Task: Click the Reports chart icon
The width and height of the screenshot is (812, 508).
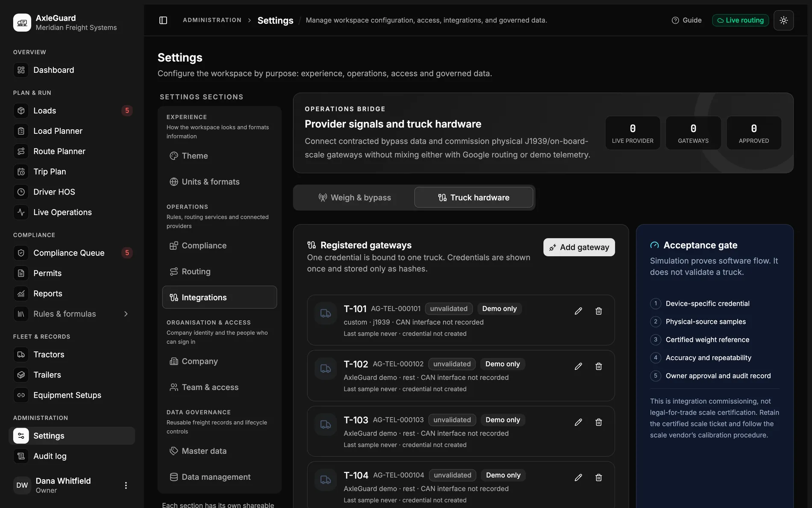Action: point(21,293)
